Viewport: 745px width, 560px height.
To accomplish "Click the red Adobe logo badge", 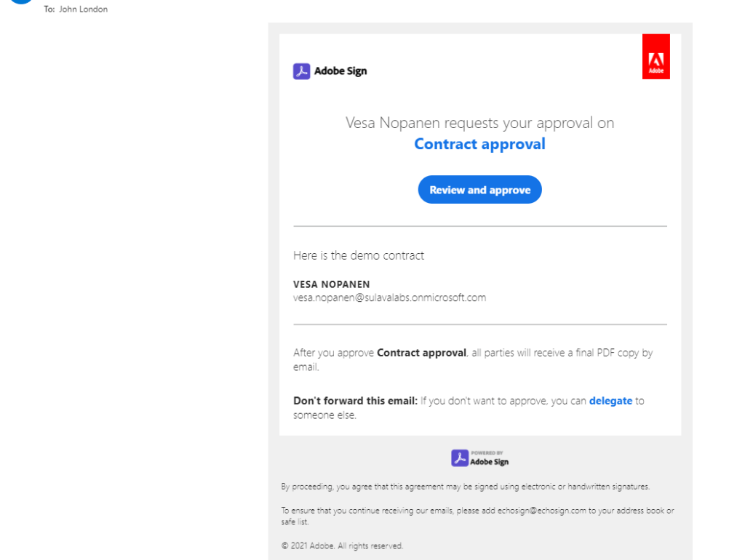I will click(x=656, y=57).
